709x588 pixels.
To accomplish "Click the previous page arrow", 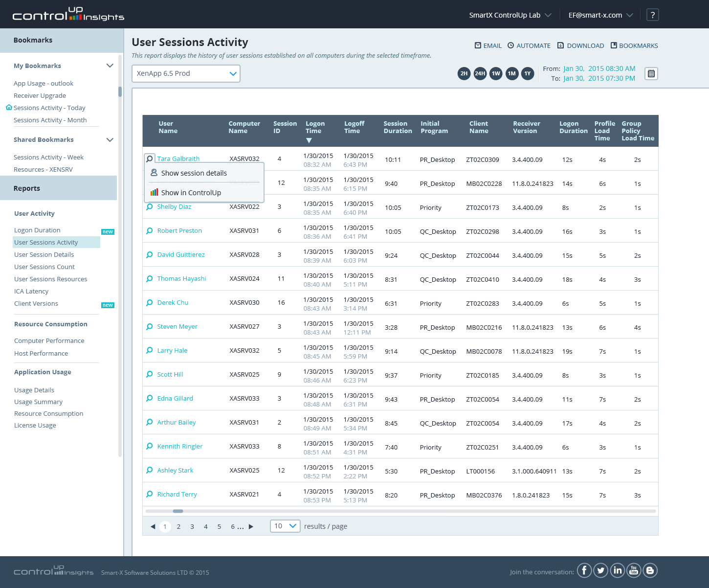I will point(153,526).
